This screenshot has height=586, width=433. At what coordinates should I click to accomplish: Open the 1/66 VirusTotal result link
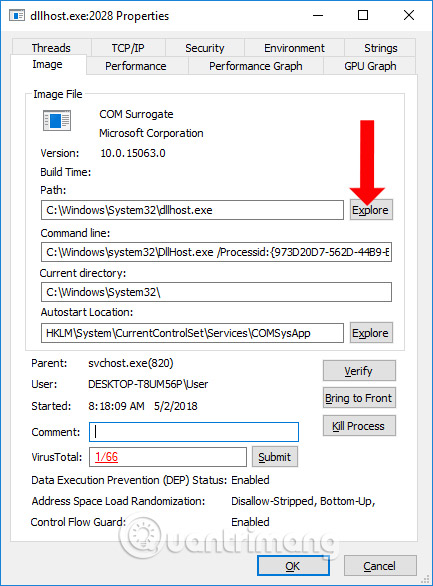(x=106, y=457)
